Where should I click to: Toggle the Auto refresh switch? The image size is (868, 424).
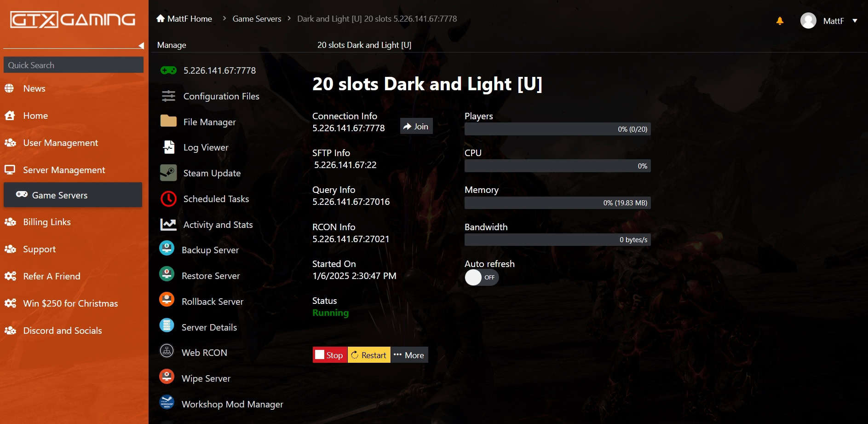click(481, 277)
